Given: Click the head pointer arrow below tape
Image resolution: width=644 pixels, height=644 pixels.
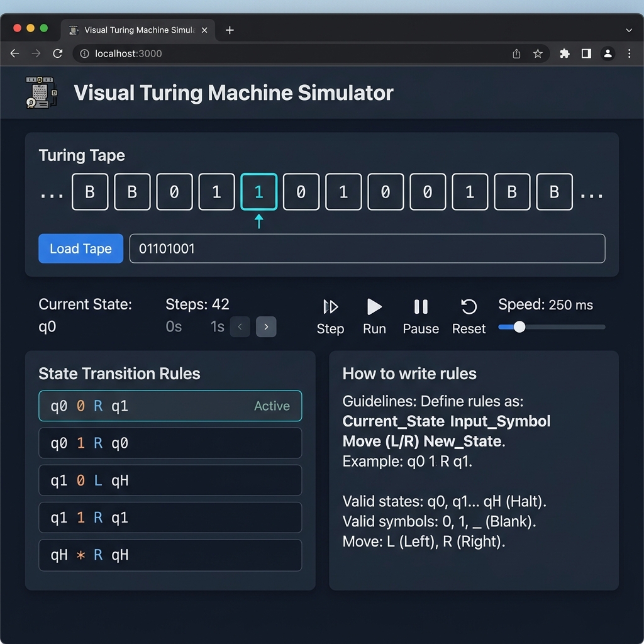Looking at the screenshot, I should coord(258,221).
